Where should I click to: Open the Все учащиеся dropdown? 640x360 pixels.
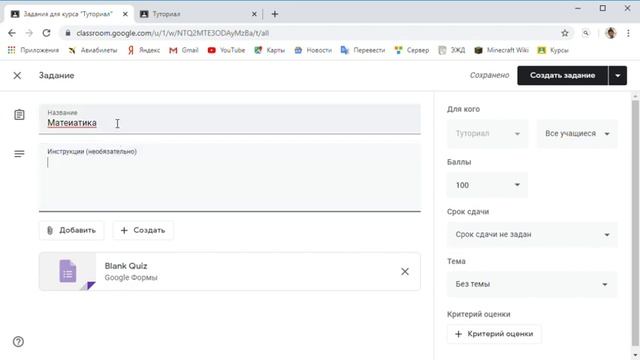[577, 133]
